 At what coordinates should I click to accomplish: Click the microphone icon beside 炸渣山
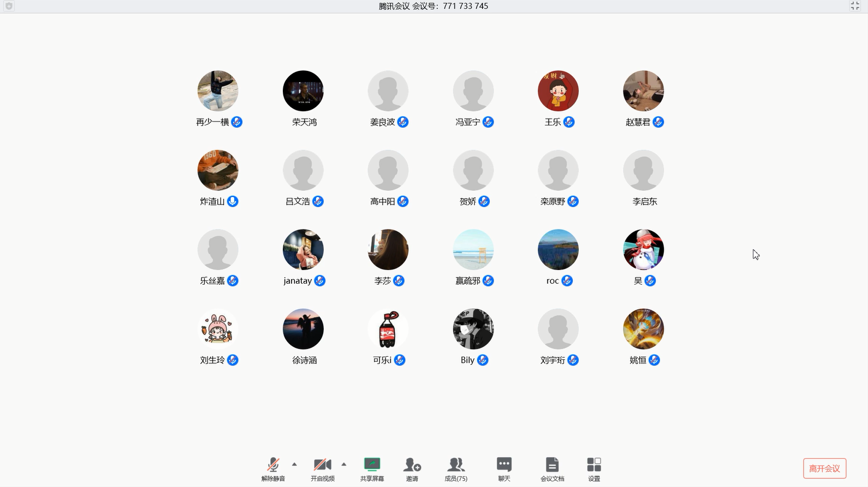(233, 201)
